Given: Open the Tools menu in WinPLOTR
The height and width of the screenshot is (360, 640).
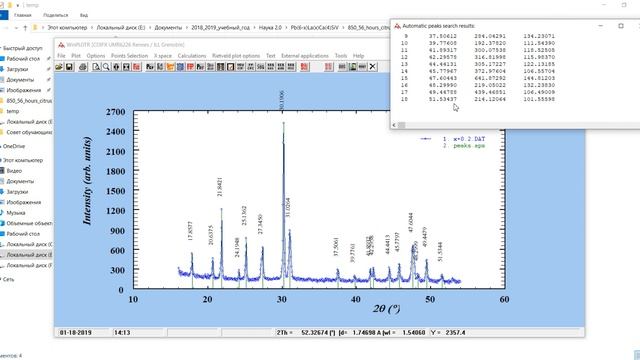Looking at the screenshot, I should pyautogui.click(x=341, y=56).
